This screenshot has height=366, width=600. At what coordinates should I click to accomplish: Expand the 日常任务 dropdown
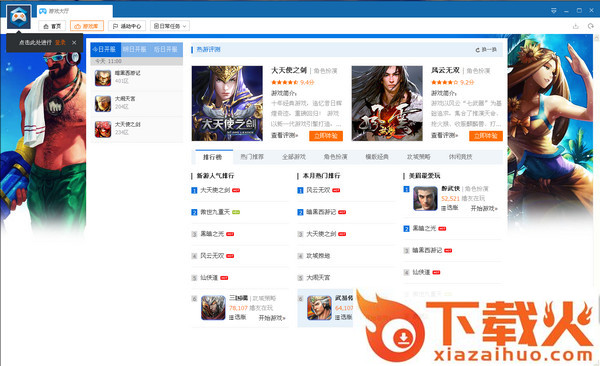click(x=170, y=26)
